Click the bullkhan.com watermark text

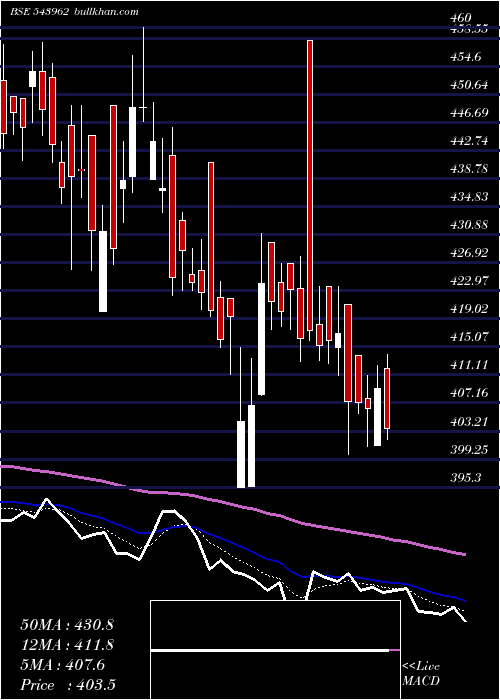point(105,12)
